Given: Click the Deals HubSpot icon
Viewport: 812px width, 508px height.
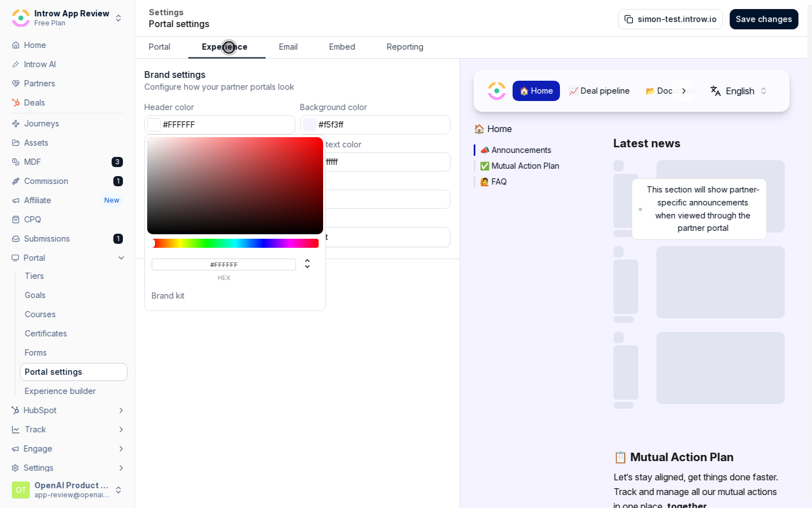Looking at the screenshot, I should pos(16,103).
